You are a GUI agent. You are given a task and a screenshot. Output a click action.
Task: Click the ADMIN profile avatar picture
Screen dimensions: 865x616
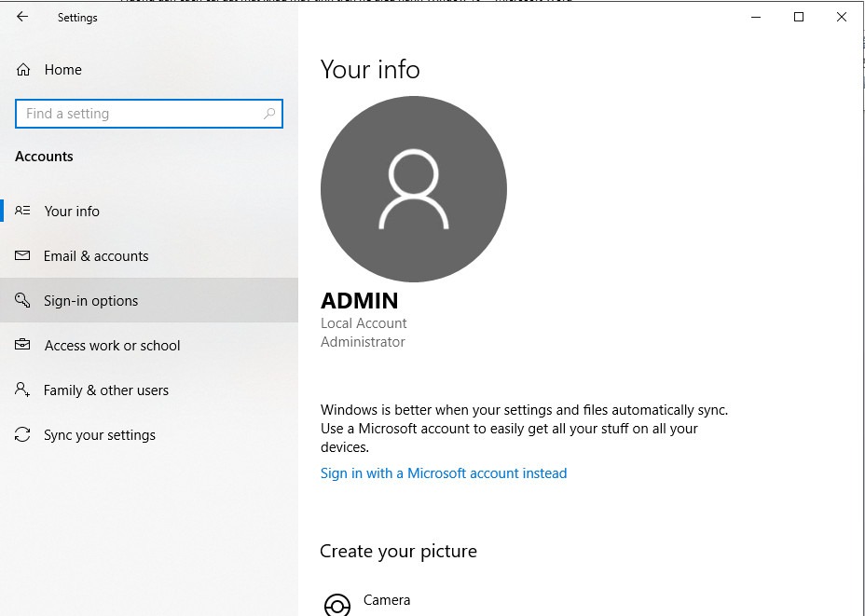414,189
